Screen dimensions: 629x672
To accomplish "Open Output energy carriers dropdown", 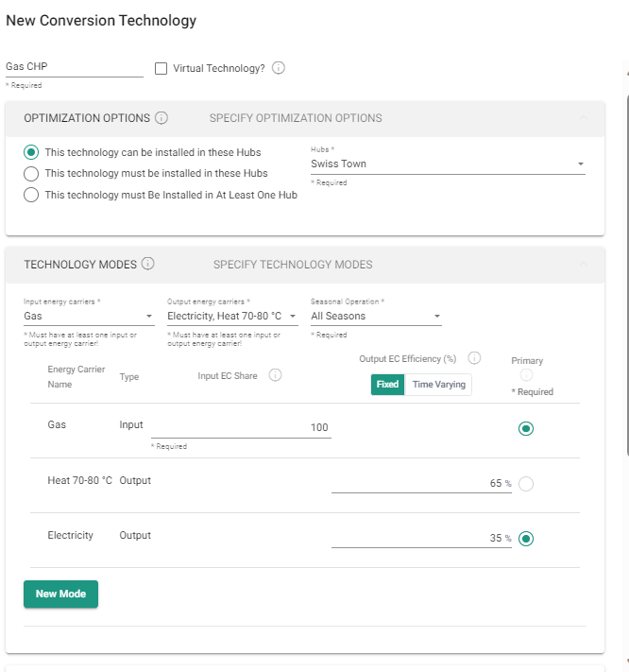I will tap(232, 317).
